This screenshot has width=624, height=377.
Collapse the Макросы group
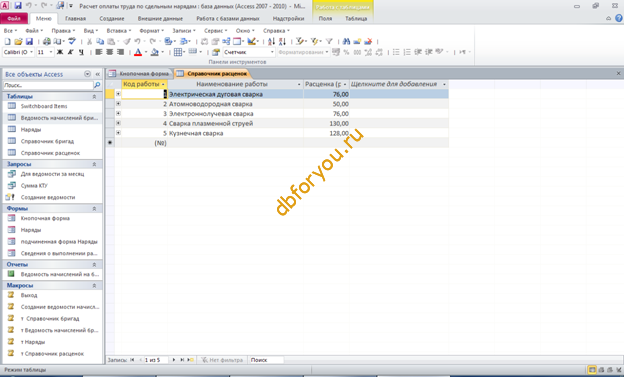(94, 285)
